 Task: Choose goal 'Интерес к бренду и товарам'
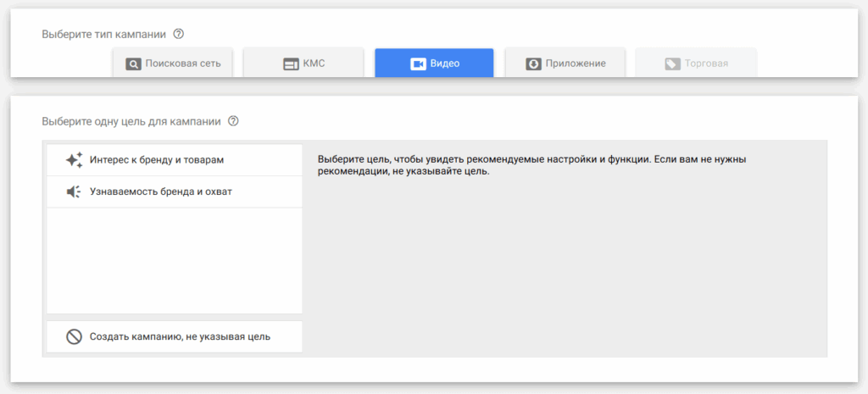pos(175,160)
